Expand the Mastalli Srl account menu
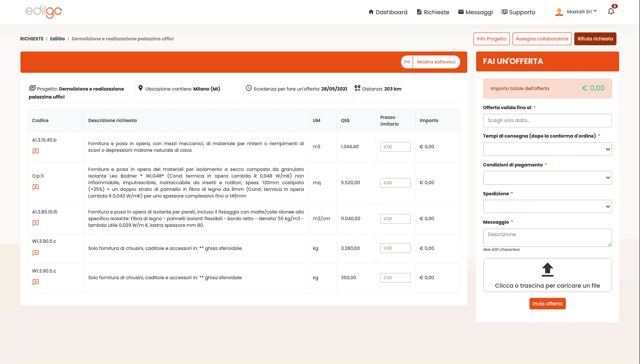Image resolution: width=640 pixels, height=364 pixels. (x=582, y=12)
